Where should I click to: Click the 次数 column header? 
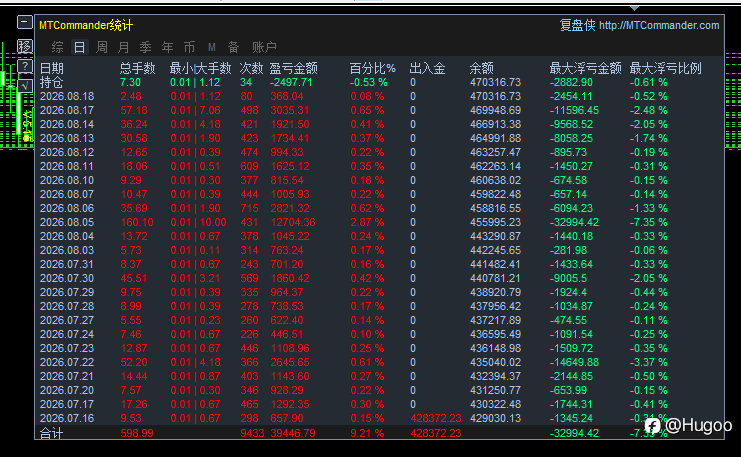coord(251,68)
